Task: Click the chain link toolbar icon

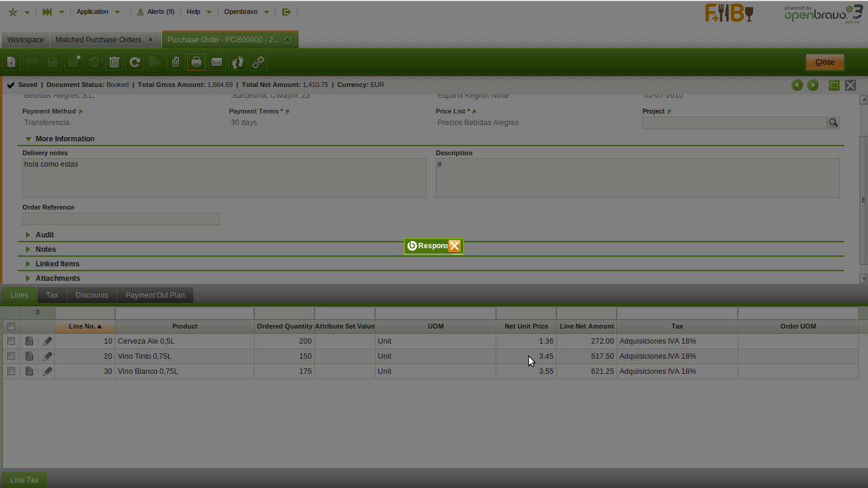Action: (x=258, y=62)
